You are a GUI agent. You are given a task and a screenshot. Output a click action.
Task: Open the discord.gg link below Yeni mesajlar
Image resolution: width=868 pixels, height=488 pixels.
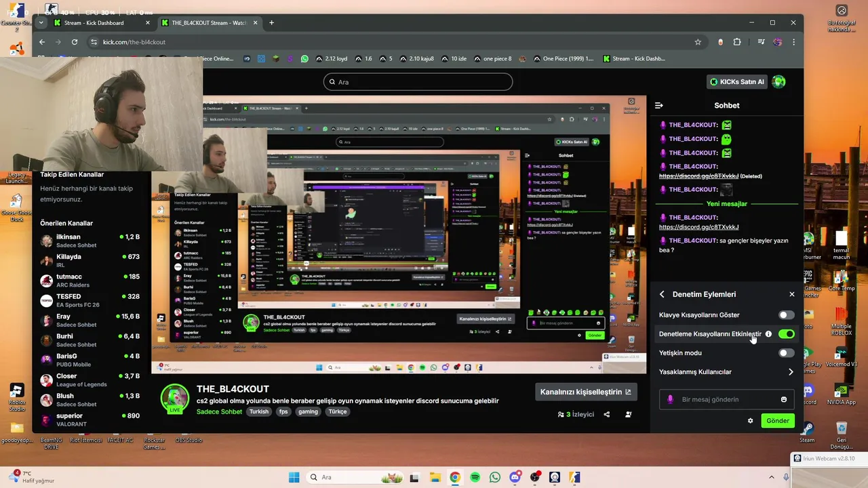(698, 227)
